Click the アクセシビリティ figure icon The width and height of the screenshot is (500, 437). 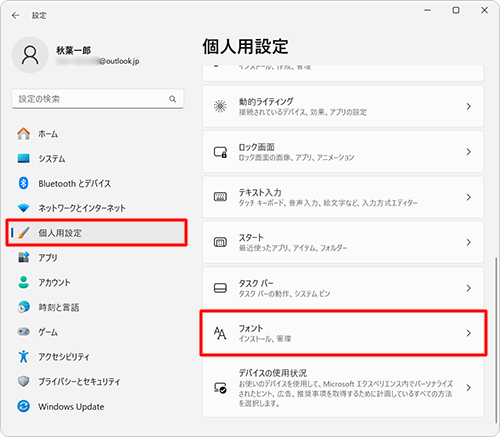pos(23,356)
